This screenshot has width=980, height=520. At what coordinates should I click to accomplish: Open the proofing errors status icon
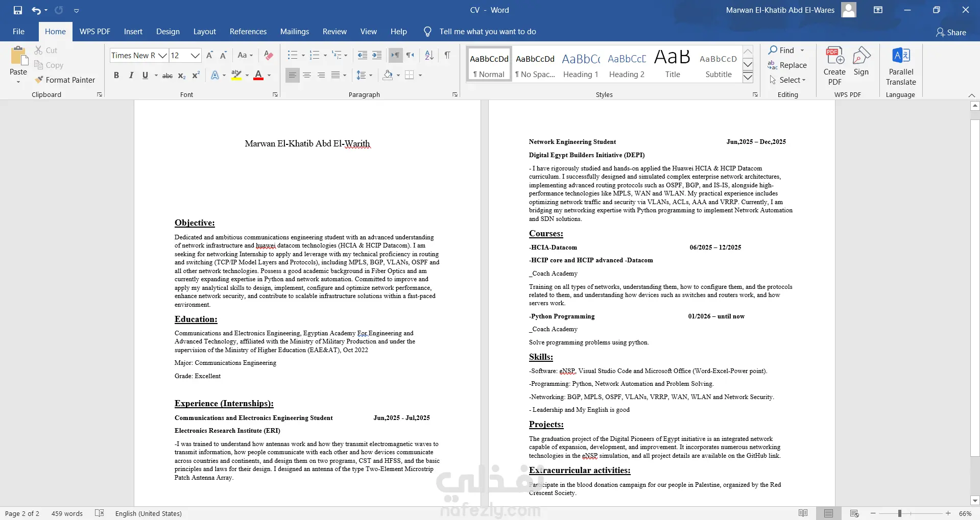100,513
